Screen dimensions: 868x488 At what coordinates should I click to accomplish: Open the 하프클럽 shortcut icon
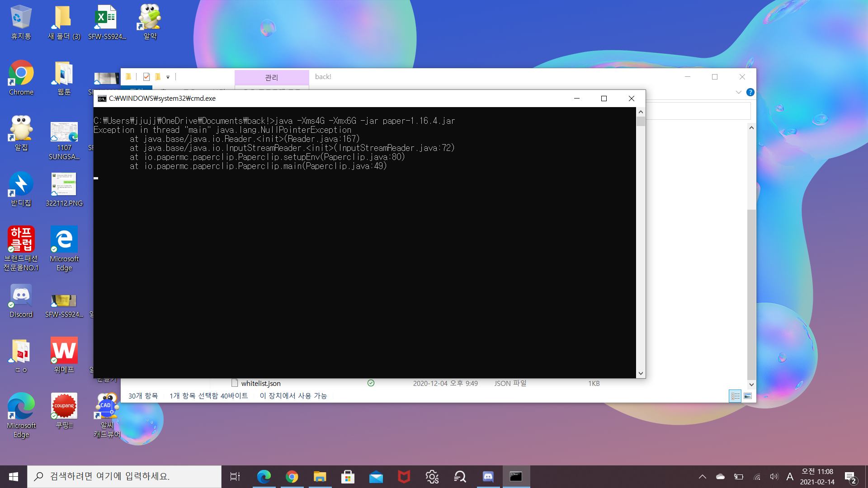pyautogui.click(x=21, y=249)
